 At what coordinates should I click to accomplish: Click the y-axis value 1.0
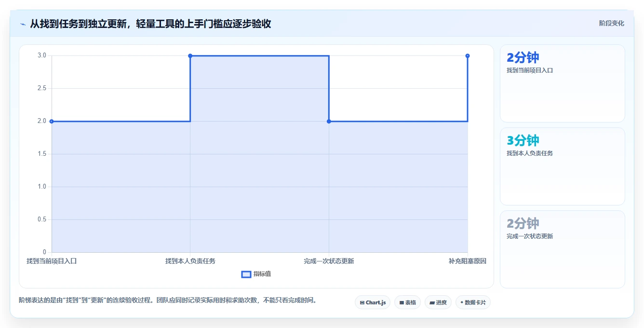[x=42, y=187]
